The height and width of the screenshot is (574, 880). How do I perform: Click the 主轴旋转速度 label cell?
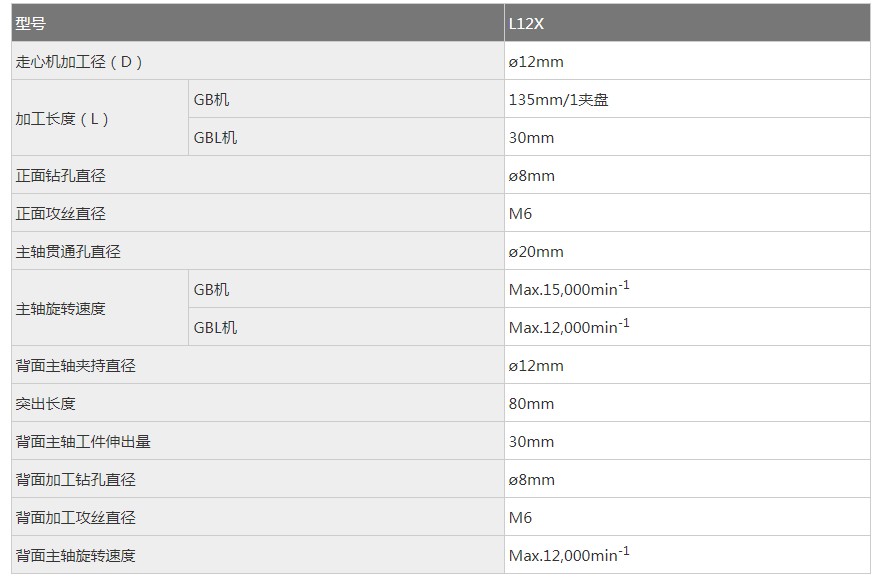(60, 308)
